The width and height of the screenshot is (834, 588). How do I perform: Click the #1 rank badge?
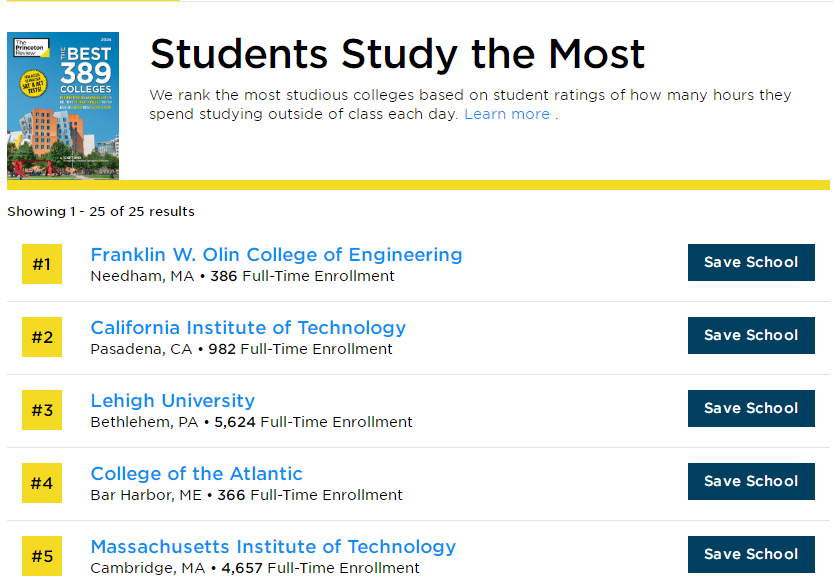[42, 265]
